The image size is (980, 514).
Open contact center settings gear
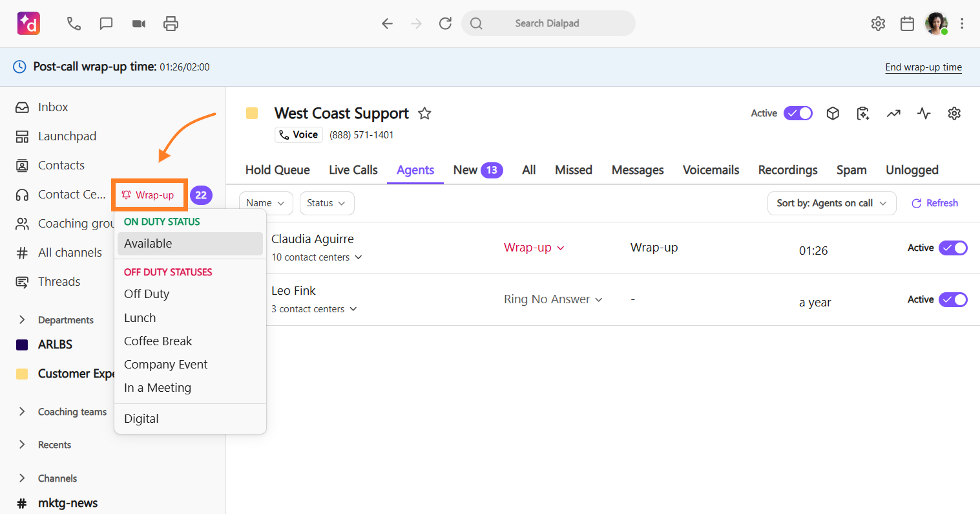click(954, 114)
